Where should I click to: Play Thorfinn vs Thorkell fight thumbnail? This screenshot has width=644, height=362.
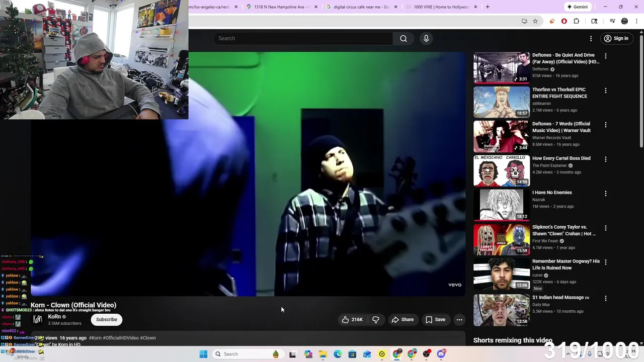click(x=502, y=102)
